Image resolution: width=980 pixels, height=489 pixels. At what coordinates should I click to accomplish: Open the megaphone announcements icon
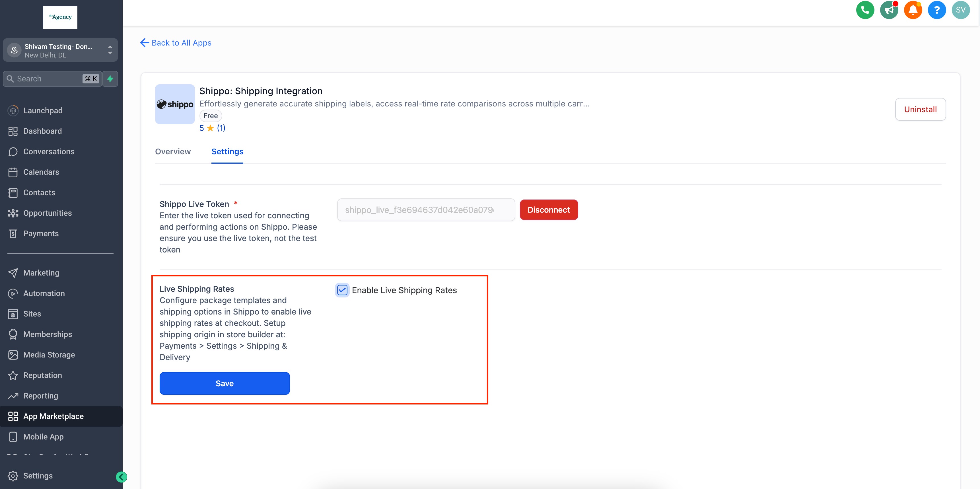[x=889, y=10]
